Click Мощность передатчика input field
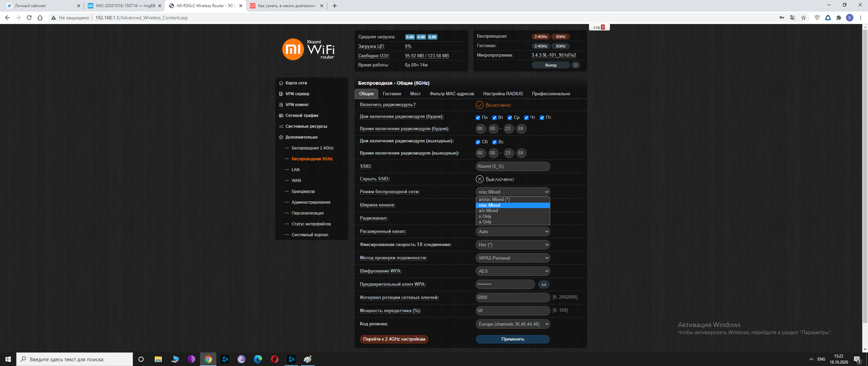This screenshot has height=366, width=868. 513,311
